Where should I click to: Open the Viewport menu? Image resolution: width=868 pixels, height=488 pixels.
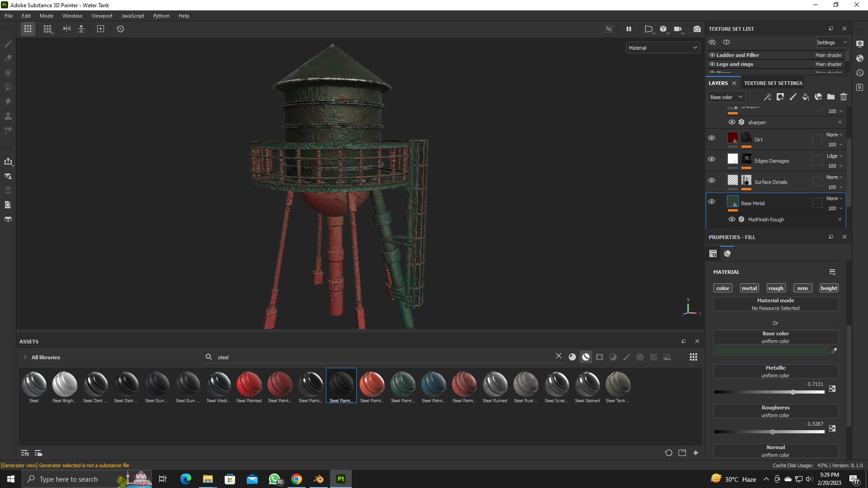point(102,16)
